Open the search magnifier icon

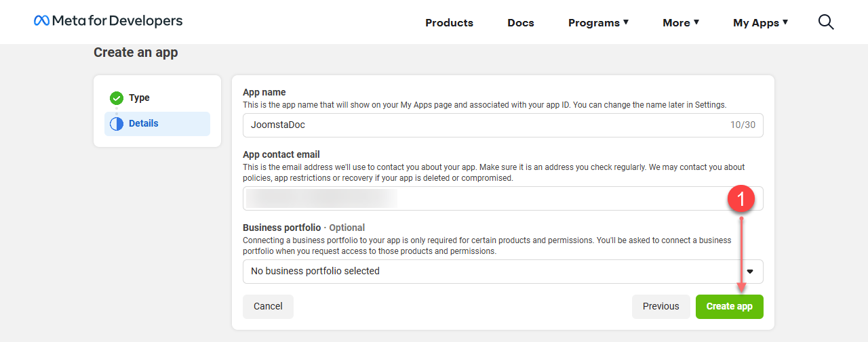[x=826, y=22]
